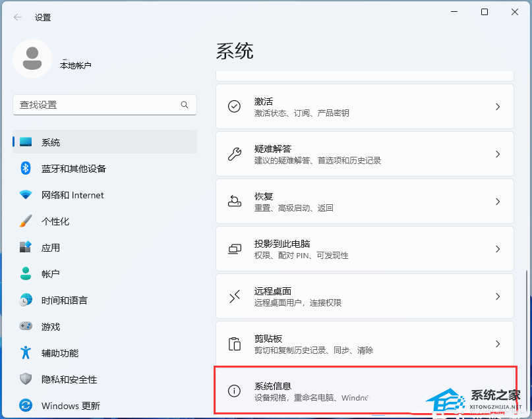
Task: Open the 系统信息 settings entry
Action: [x=365, y=391]
